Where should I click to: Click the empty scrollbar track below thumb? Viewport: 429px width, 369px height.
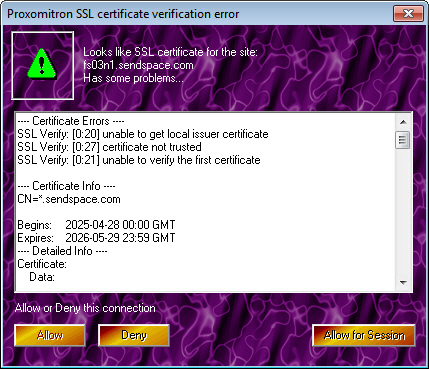(x=403, y=212)
